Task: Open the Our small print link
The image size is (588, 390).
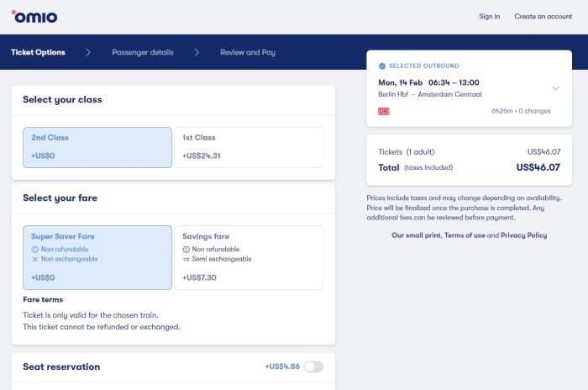Action: click(x=417, y=235)
